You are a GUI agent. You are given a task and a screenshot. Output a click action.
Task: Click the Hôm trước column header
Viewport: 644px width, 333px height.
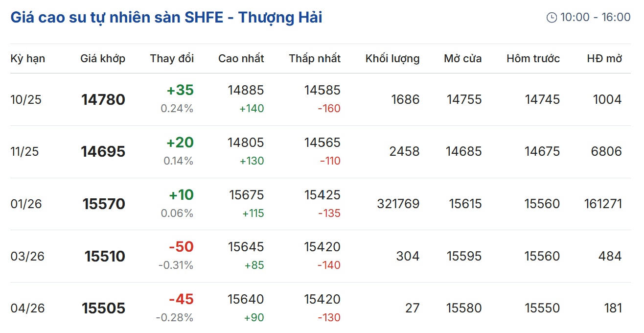(x=533, y=59)
